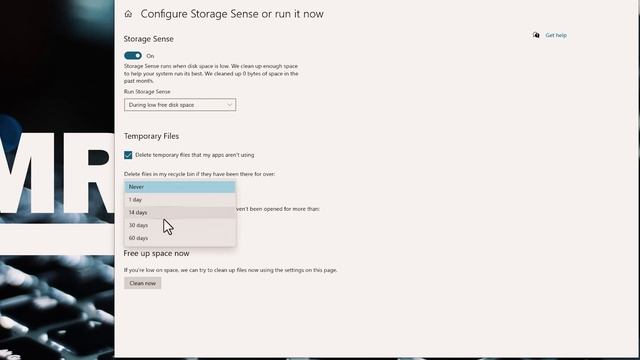Click the Storage Sense section heading
The image size is (640, 360).
pyautogui.click(x=149, y=39)
